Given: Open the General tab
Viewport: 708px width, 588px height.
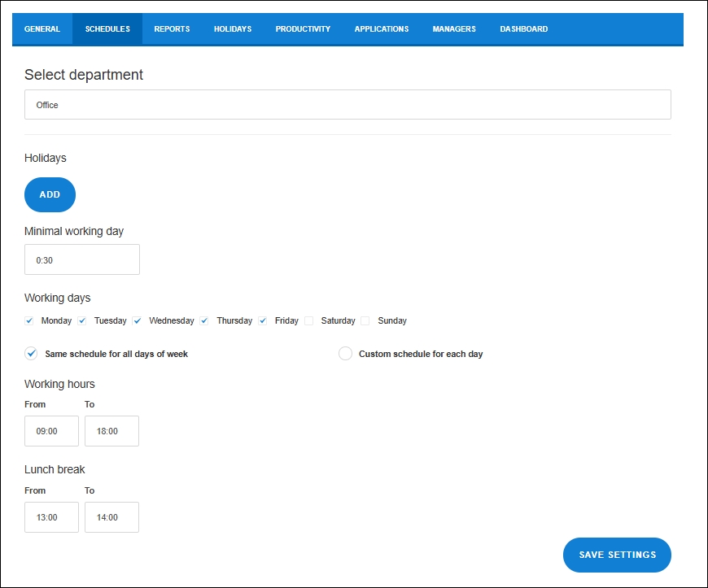Looking at the screenshot, I should [x=42, y=29].
